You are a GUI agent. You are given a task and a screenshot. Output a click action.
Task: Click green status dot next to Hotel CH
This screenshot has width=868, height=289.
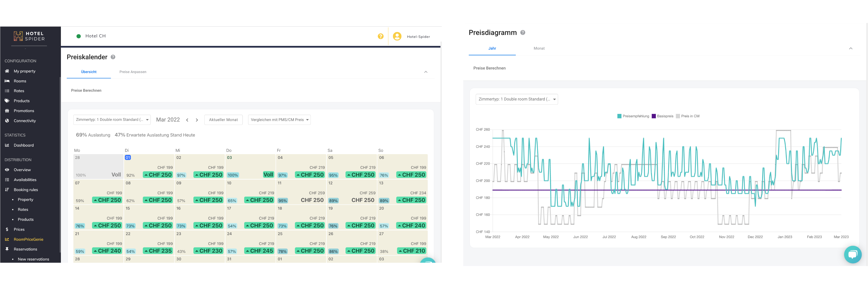(x=78, y=36)
